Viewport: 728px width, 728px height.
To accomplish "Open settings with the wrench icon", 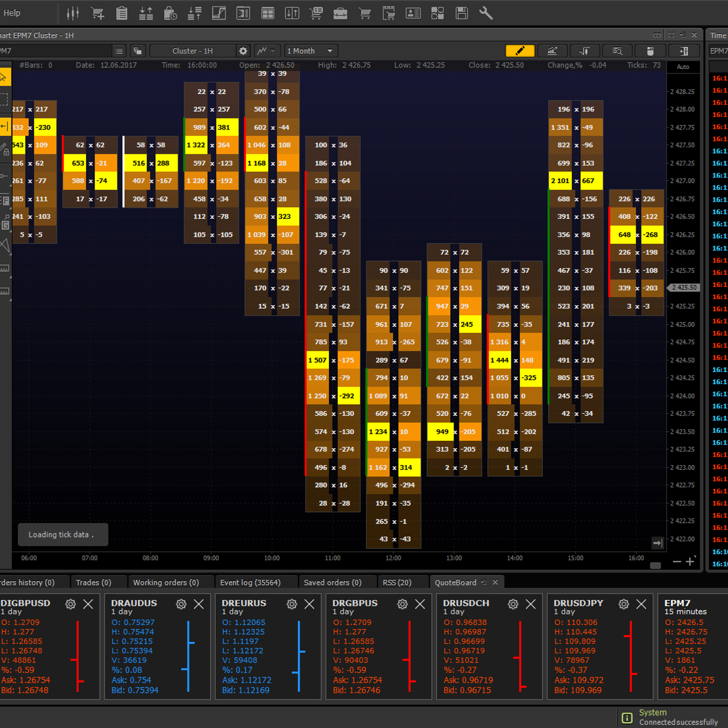I will pos(486,13).
